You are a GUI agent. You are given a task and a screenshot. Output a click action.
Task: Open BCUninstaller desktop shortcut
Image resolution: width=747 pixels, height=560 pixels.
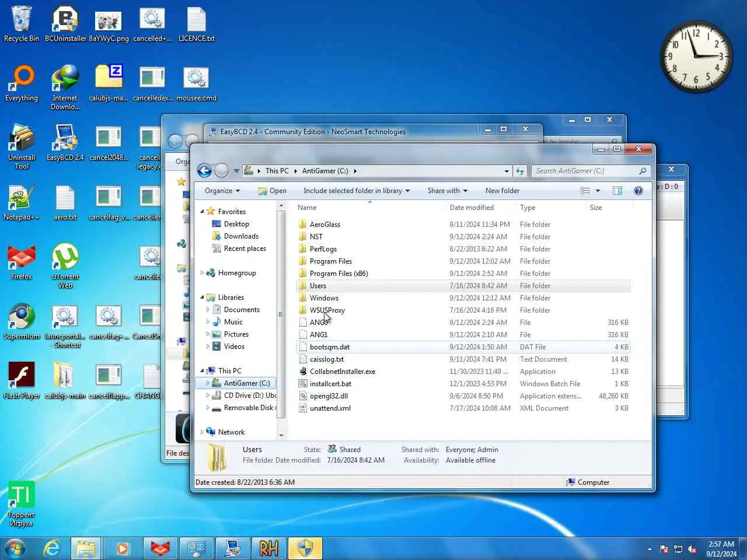65,24
